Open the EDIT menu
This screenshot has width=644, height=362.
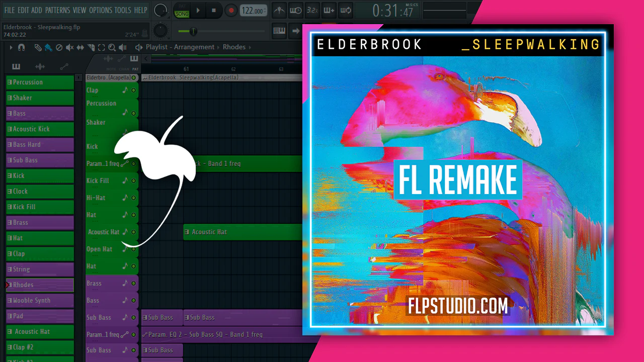23,10
